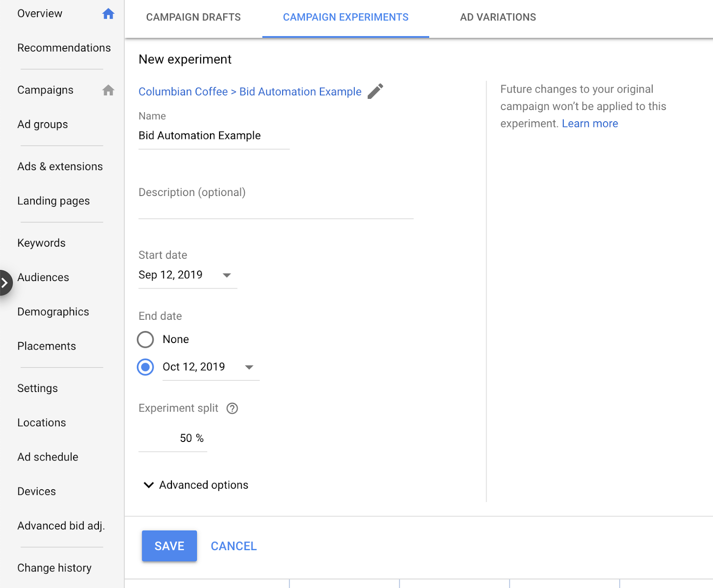
Task: Select the None end date radio button
Action: tap(145, 339)
